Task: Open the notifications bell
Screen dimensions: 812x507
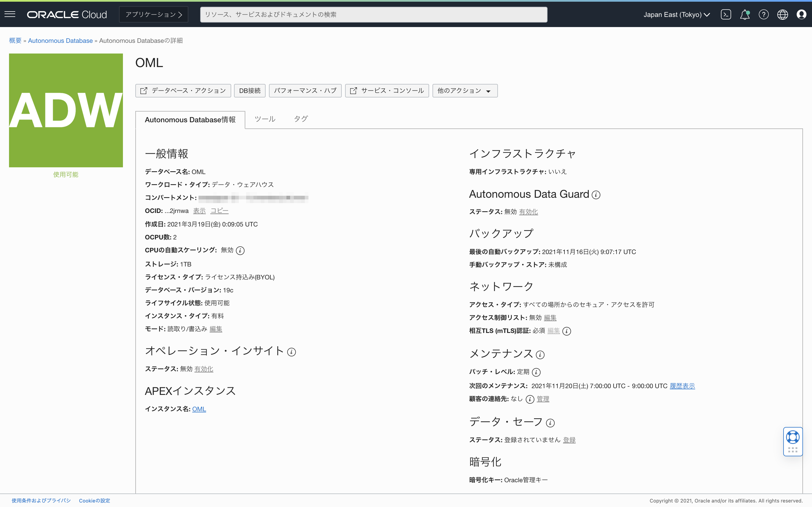Action: pos(745,14)
